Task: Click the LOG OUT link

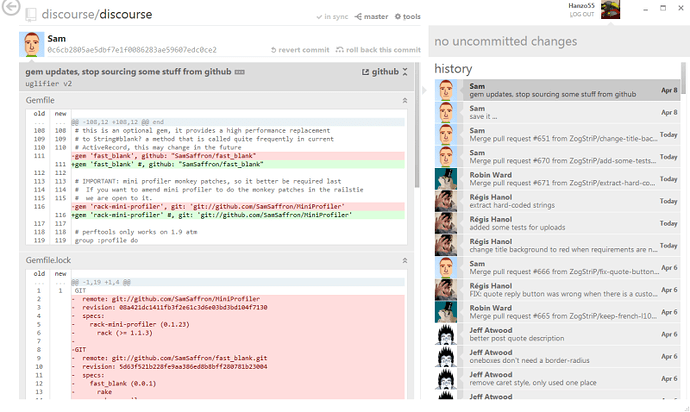Action: (x=580, y=15)
